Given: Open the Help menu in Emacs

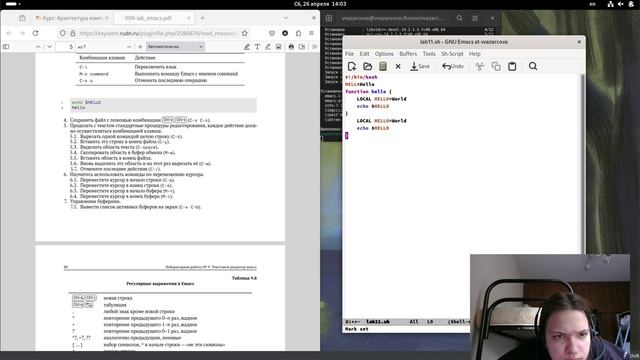Looking at the screenshot, I should pyautogui.click(x=474, y=54).
